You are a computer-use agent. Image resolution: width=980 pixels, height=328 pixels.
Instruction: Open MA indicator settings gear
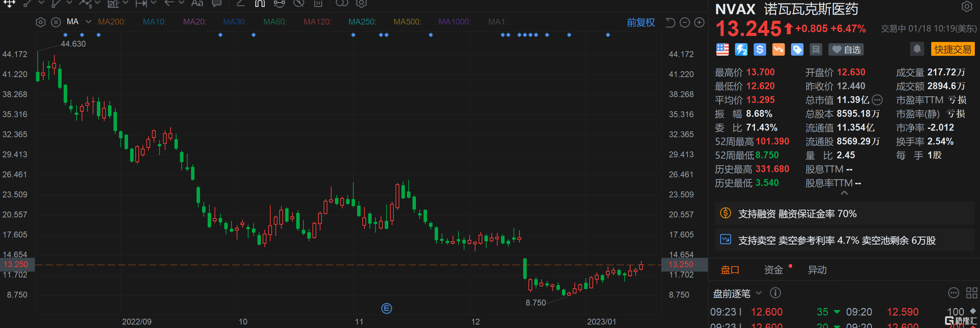[x=40, y=22]
